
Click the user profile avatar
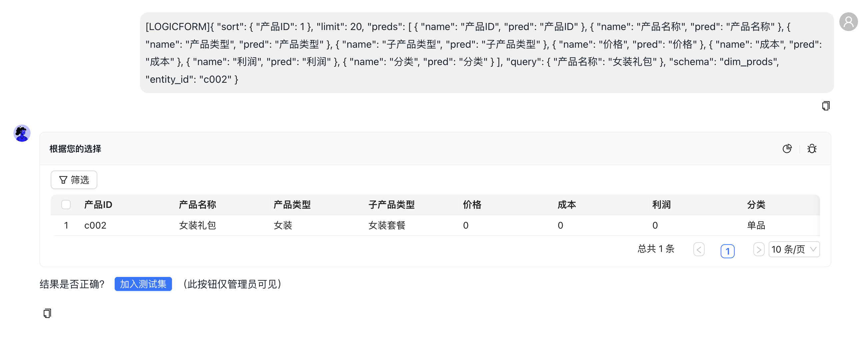point(848,22)
